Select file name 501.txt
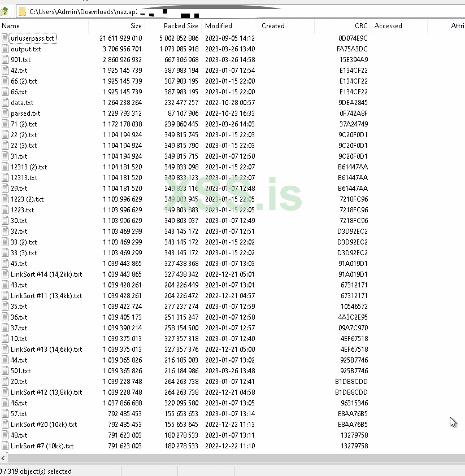Screen dimensions: 465x476 click(x=21, y=370)
